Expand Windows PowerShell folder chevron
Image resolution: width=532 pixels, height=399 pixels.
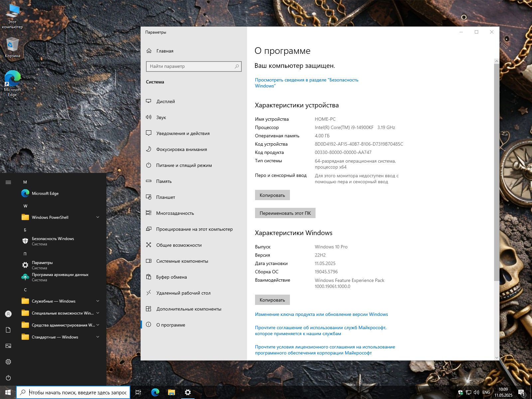coord(98,217)
